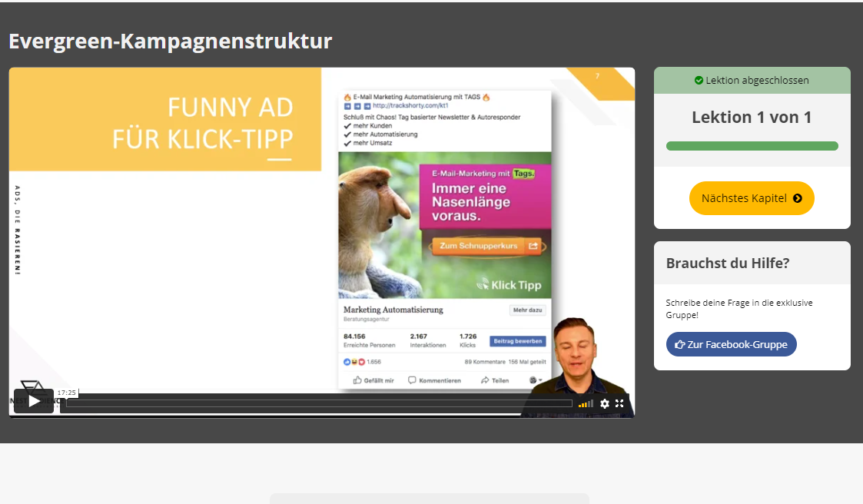The image size is (863, 504).
Task: Play the lesson video
Action: [34, 401]
